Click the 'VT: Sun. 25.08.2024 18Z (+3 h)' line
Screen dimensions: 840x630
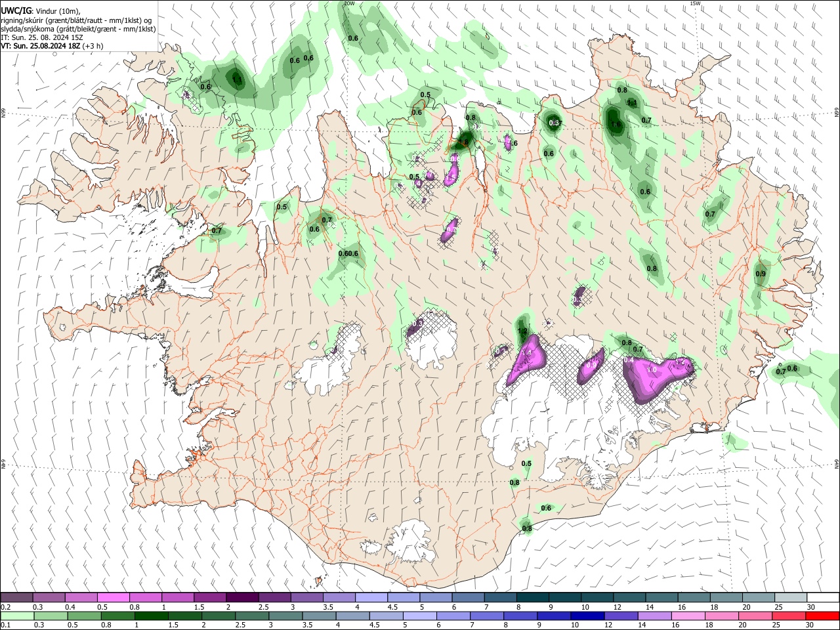point(52,46)
